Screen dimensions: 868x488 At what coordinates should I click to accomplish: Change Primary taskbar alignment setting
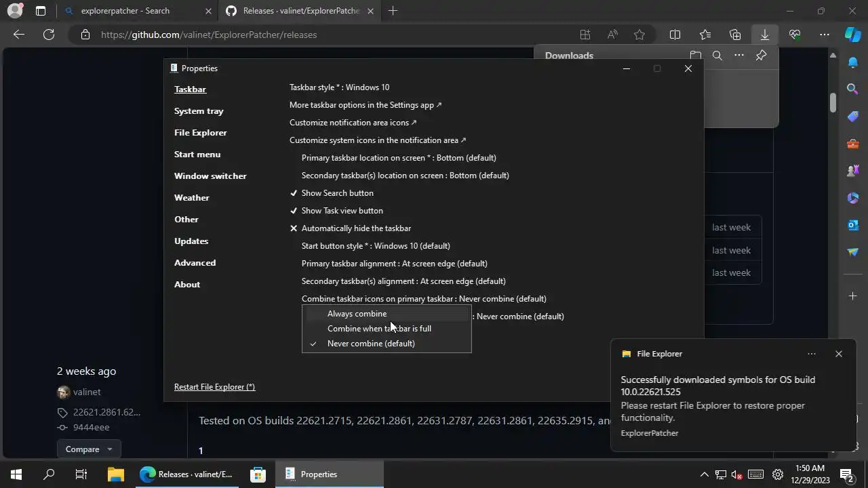click(395, 264)
